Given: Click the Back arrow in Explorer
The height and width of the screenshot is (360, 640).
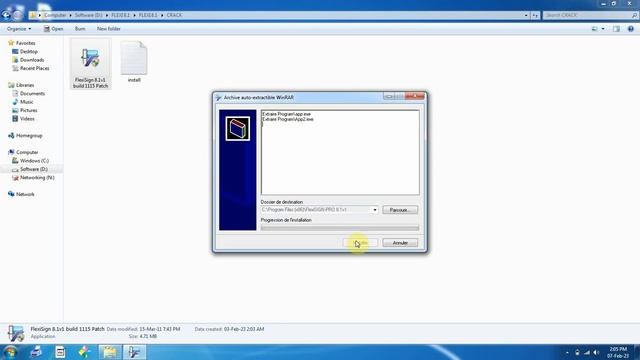Looking at the screenshot, I should coord(6,15).
